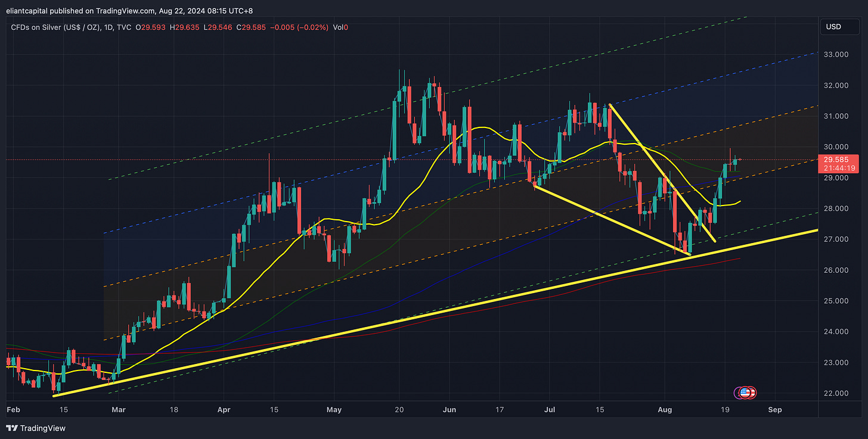Screen dimensions: 868x439
Task: Click the 33.000 price axis label
Action: pyautogui.click(x=835, y=54)
